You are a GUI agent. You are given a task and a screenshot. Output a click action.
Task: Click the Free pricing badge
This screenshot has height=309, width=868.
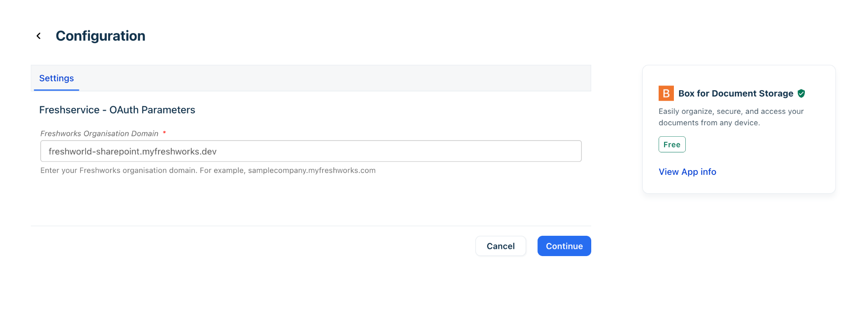point(672,144)
